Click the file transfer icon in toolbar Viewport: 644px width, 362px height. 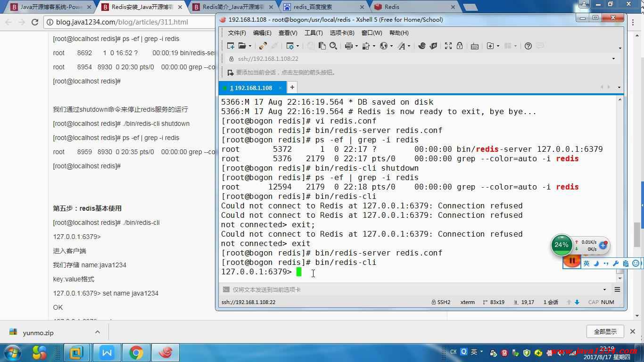click(x=366, y=46)
